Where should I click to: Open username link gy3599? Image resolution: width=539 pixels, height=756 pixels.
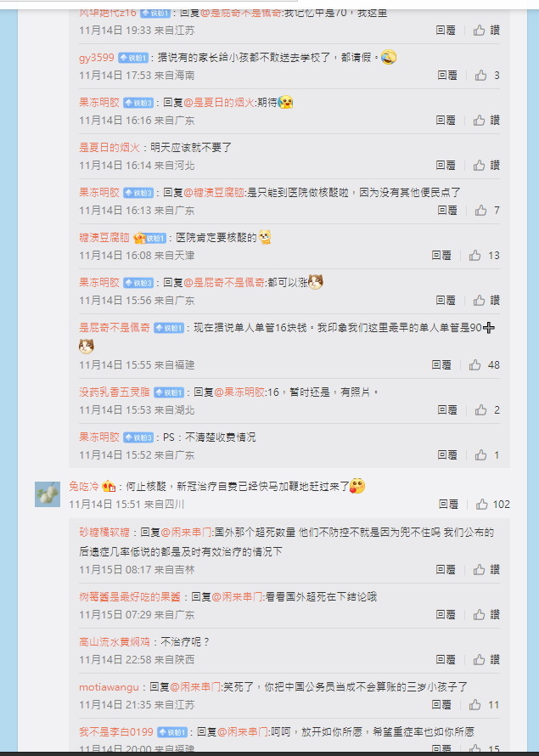[x=97, y=58]
